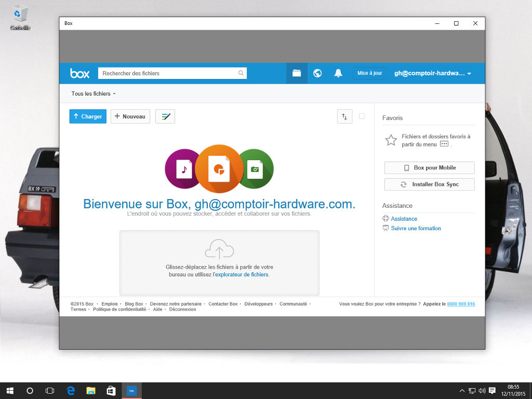This screenshot has width=532, height=399.
Task: Show hidden system tray icons
Action: coord(462,391)
